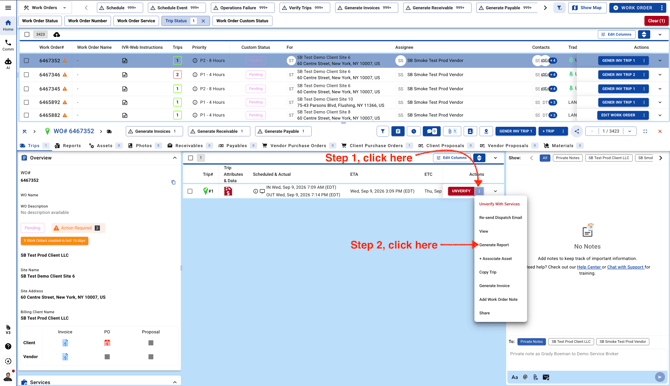Click the red UNVERIFY button
This screenshot has width=670, height=386.
(461, 191)
